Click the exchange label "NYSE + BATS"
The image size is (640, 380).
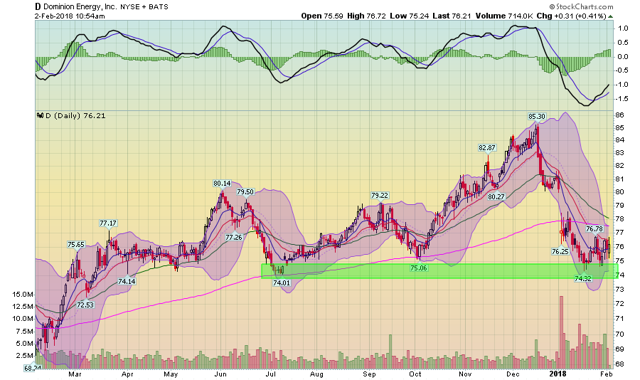pyautogui.click(x=144, y=7)
